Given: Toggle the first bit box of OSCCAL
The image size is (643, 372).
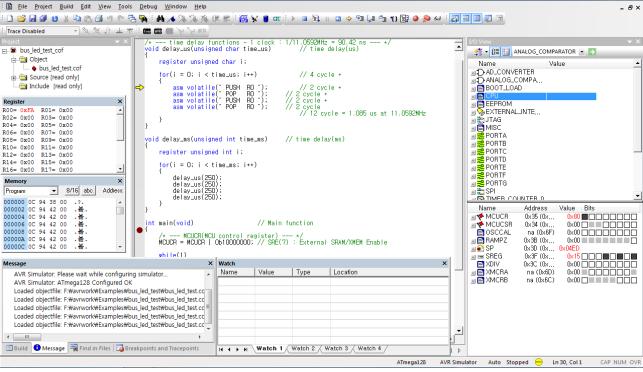Looking at the screenshot, I should (x=585, y=233).
